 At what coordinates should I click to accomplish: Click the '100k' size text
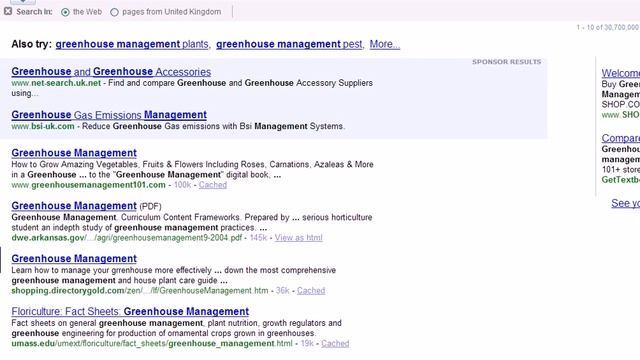point(182,185)
